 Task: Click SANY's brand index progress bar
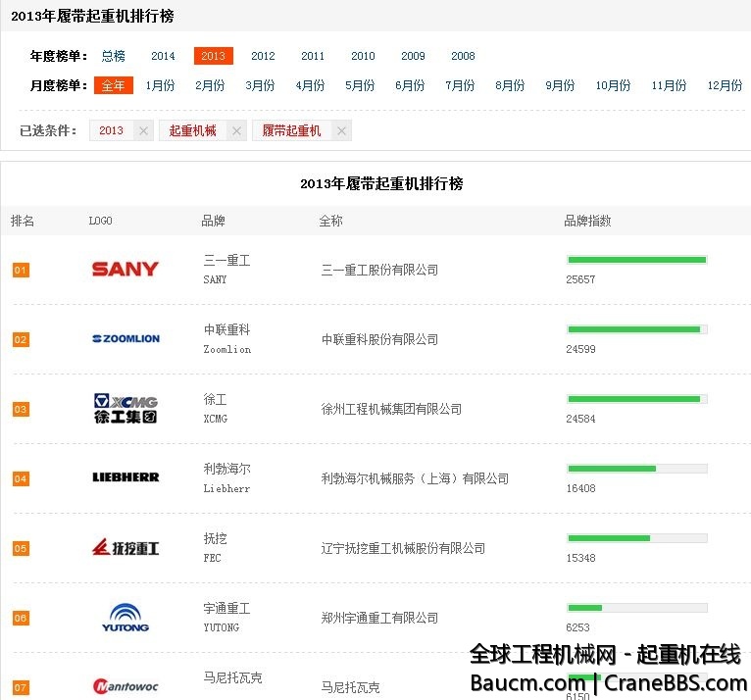636,260
